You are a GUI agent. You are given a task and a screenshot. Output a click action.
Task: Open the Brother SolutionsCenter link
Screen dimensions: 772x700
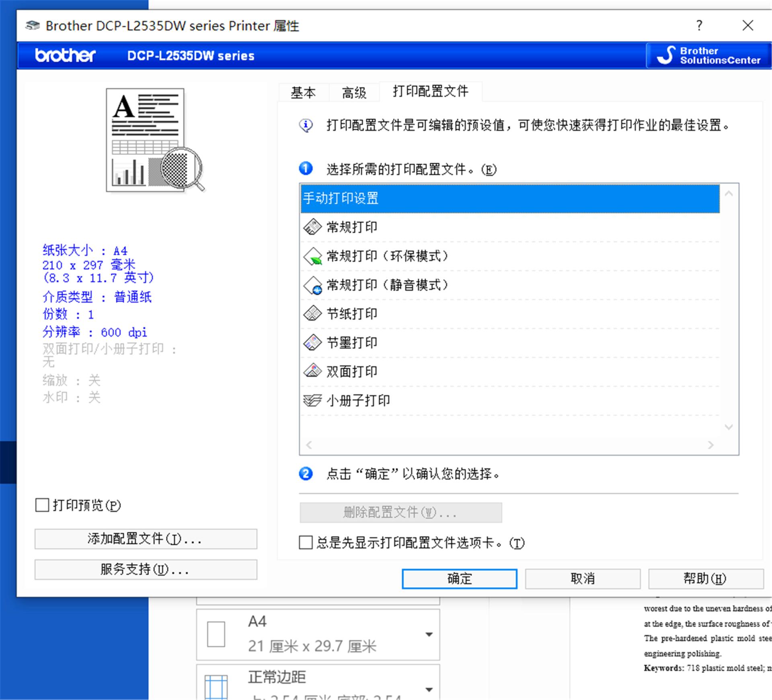[708, 56]
